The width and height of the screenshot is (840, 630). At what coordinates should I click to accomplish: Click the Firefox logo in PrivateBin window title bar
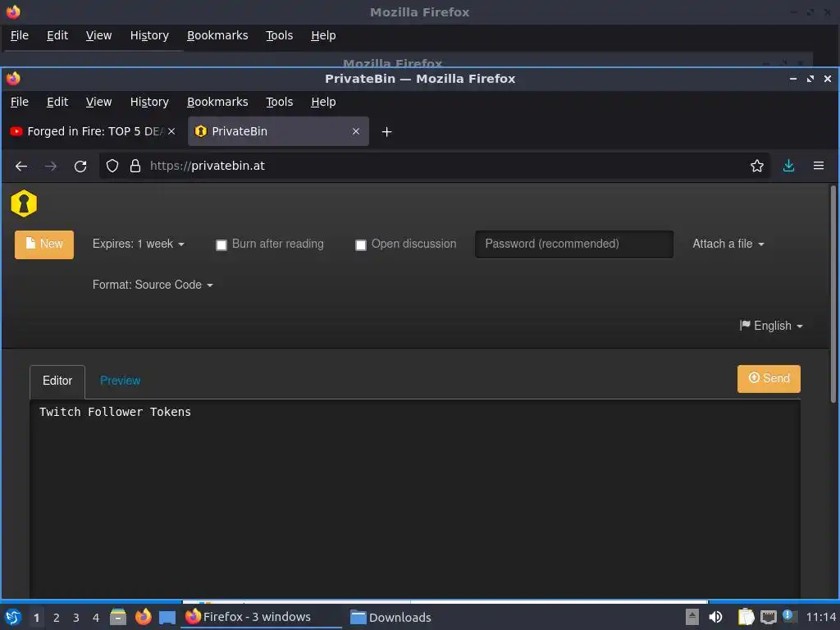pyautogui.click(x=13, y=79)
